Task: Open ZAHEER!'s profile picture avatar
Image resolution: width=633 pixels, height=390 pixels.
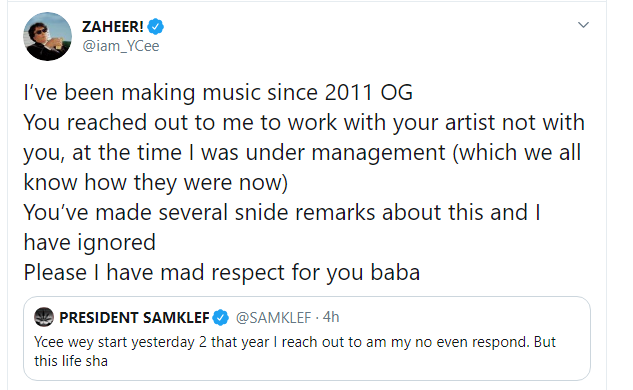Action: (x=47, y=36)
